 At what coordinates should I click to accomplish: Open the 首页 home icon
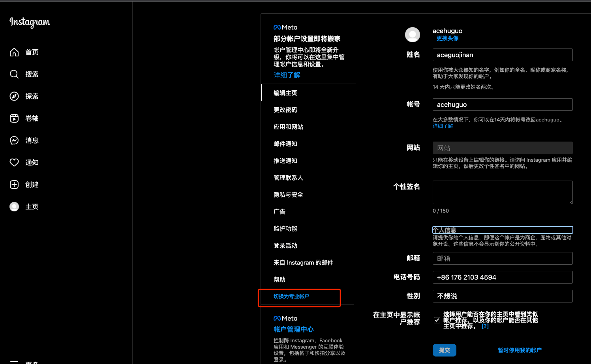(14, 52)
